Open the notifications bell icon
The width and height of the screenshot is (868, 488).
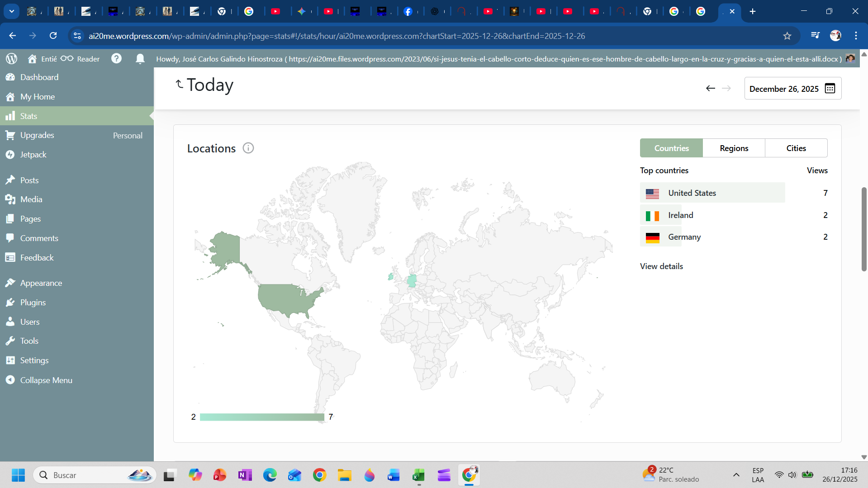point(140,59)
